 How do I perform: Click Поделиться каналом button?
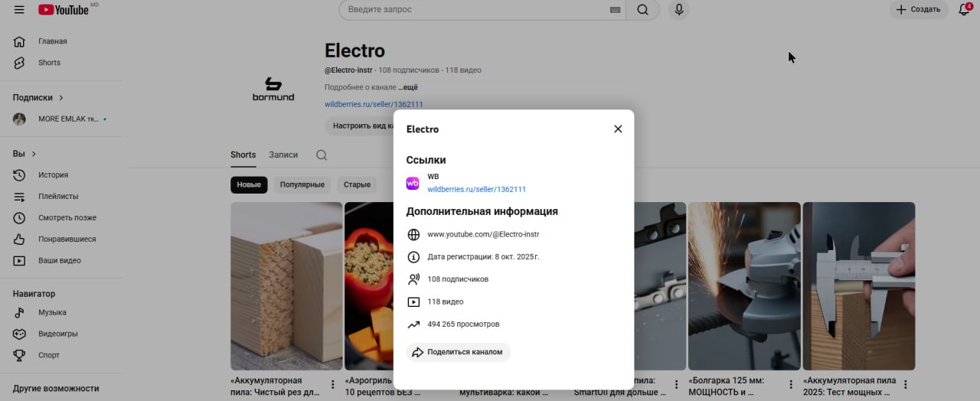pyautogui.click(x=458, y=352)
